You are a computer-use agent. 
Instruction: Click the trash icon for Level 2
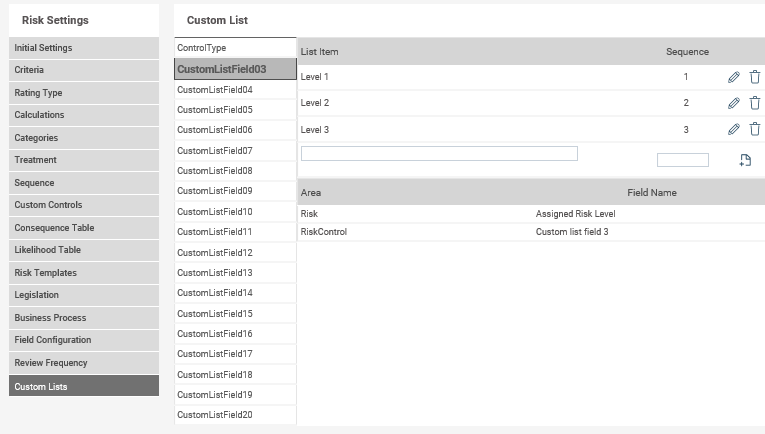pos(755,103)
